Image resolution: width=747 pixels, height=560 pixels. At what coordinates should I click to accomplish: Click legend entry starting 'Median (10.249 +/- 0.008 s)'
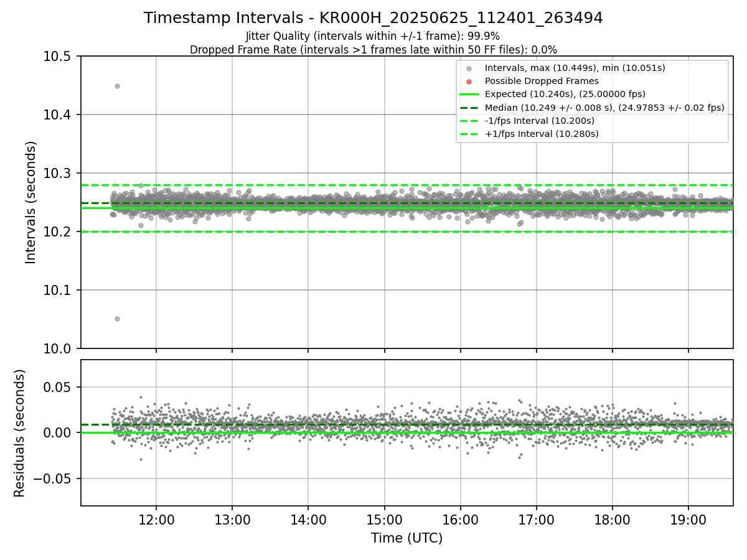point(604,108)
